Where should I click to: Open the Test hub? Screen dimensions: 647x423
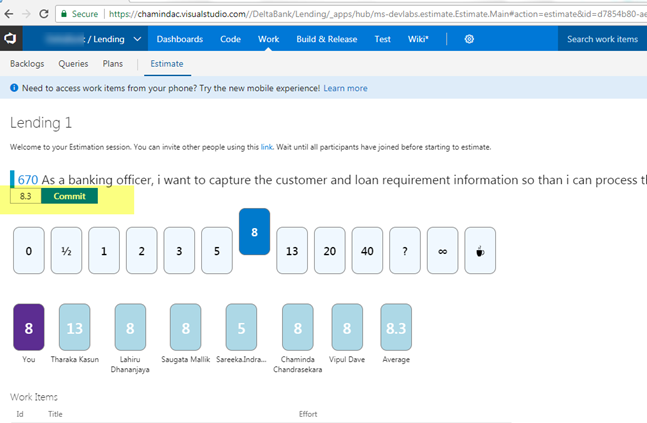383,39
